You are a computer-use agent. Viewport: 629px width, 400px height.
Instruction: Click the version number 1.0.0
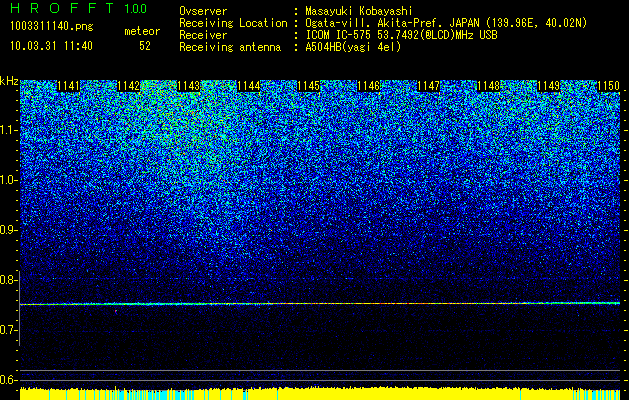tap(135, 8)
